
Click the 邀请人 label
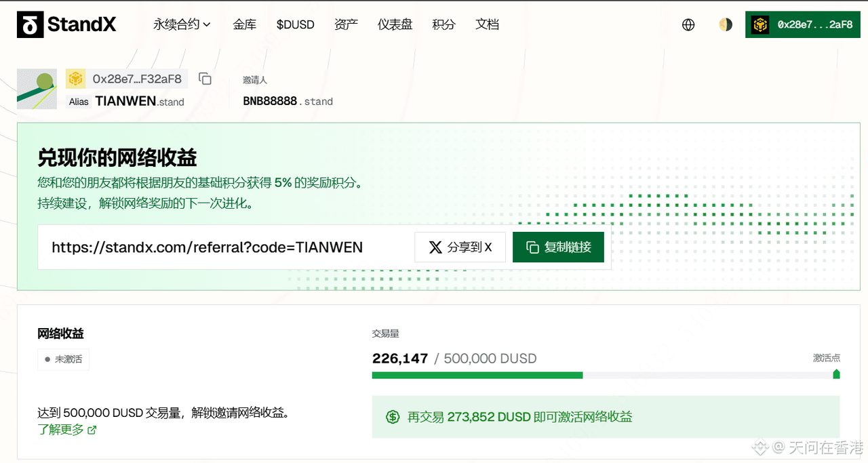255,80
